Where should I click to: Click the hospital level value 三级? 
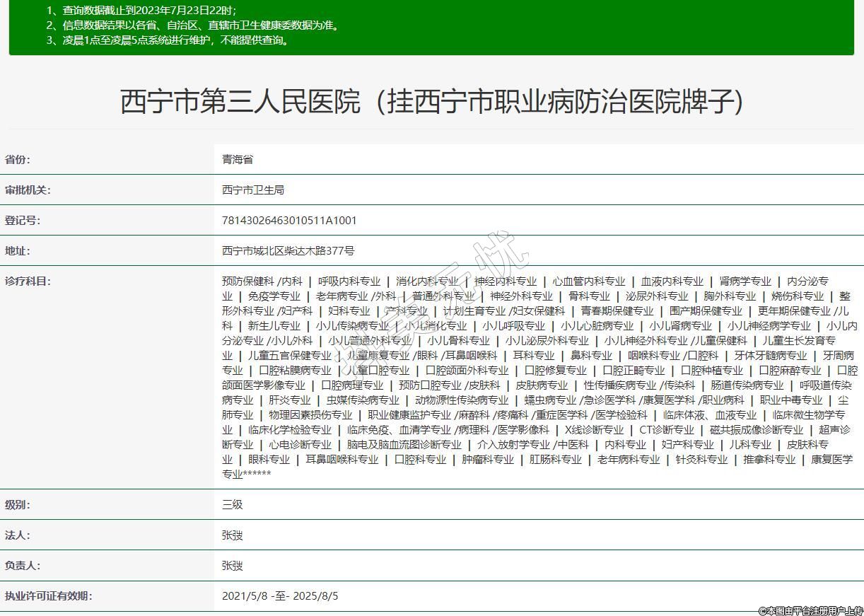pyautogui.click(x=233, y=505)
